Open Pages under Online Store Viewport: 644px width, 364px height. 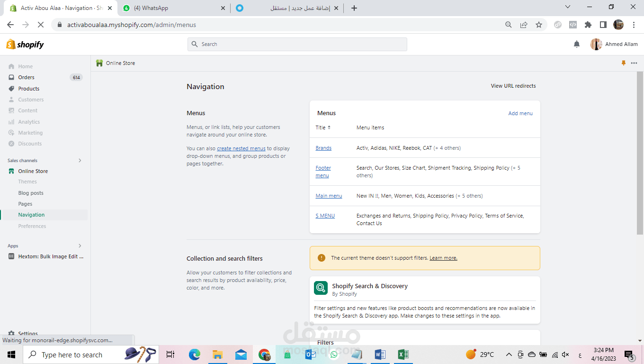point(25,204)
